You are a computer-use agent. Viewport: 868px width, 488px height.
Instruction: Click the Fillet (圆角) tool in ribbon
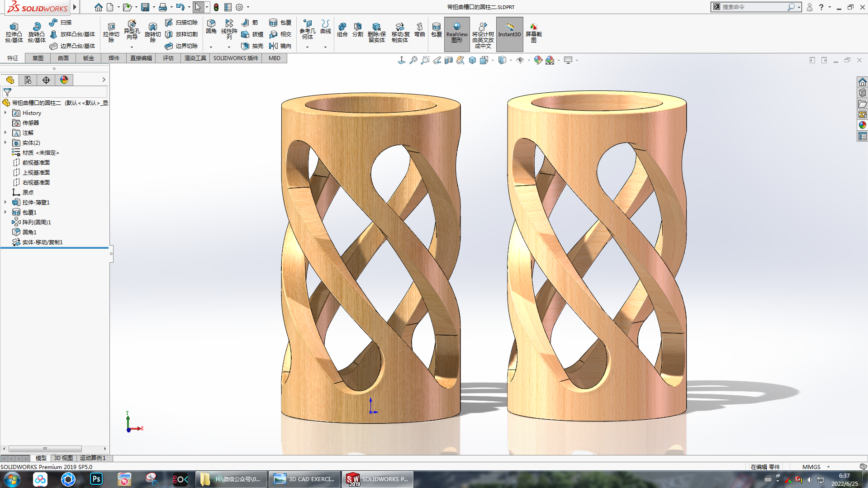click(211, 27)
